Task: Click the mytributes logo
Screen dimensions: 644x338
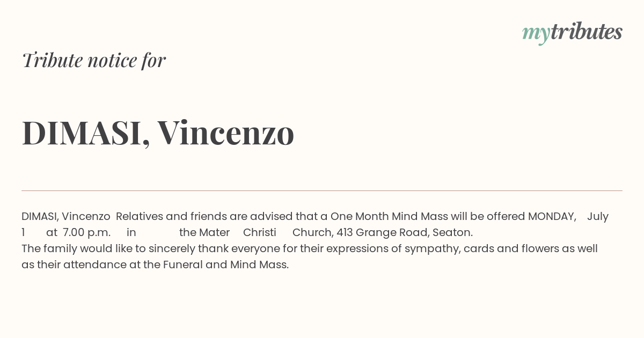Action: click(572, 33)
